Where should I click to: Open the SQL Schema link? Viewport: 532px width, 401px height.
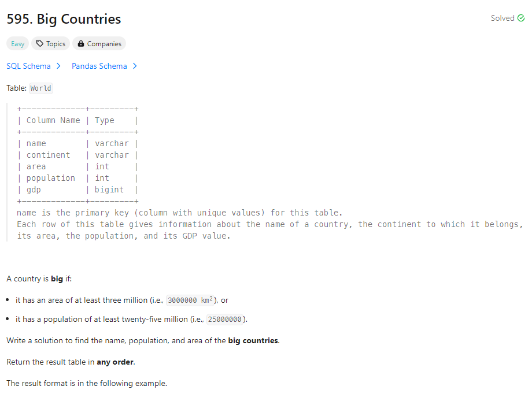pos(28,66)
